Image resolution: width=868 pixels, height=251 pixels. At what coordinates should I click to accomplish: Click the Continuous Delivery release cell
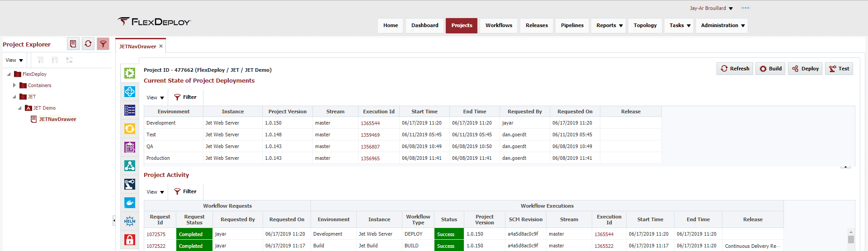coord(753,246)
